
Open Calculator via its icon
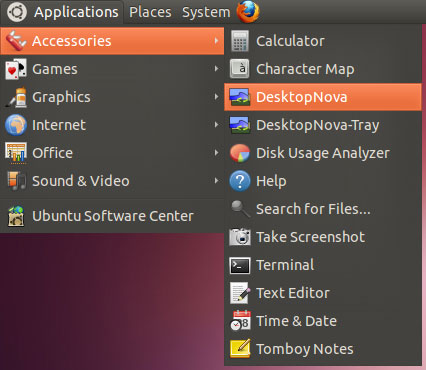pos(240,41)
